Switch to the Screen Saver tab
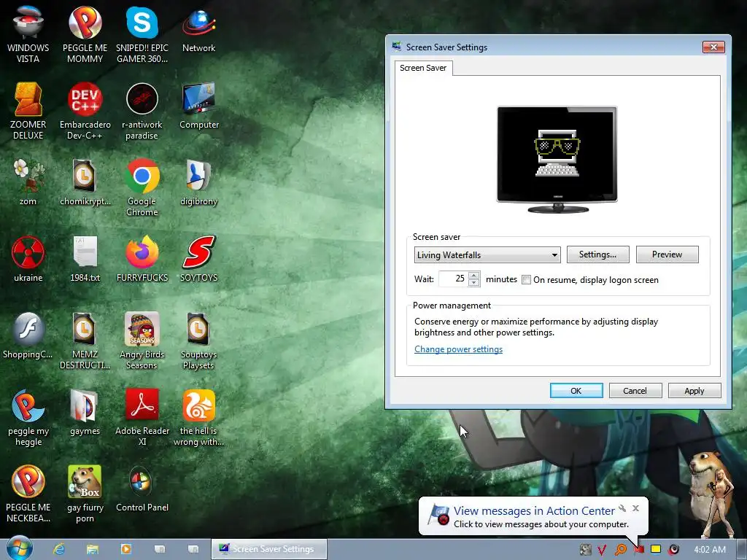Screen dimensions: 747x560 pos(423,68)
